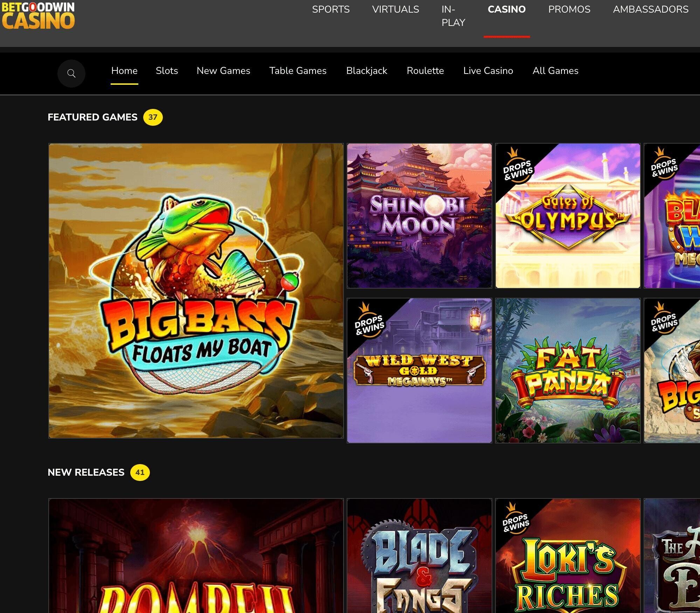Open Big Bass Floats My Boat game
Image resolution: width=700 pixels, height=613 pixels.
click(x=196, y=291)
